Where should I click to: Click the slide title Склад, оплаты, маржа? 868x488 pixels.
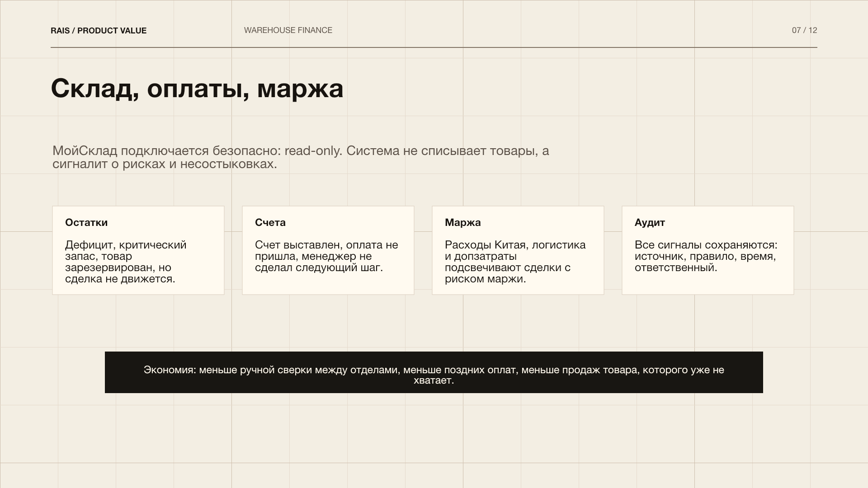click(x=197, y=89)
